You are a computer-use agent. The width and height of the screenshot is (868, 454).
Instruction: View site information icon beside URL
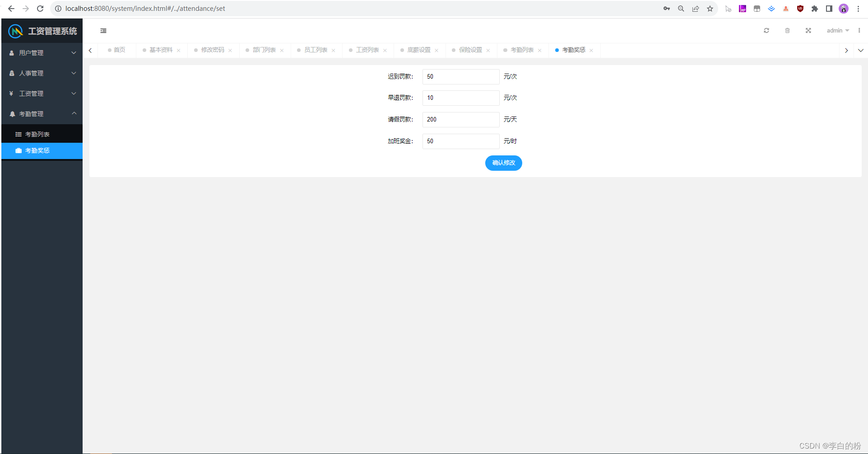(58, 9)
